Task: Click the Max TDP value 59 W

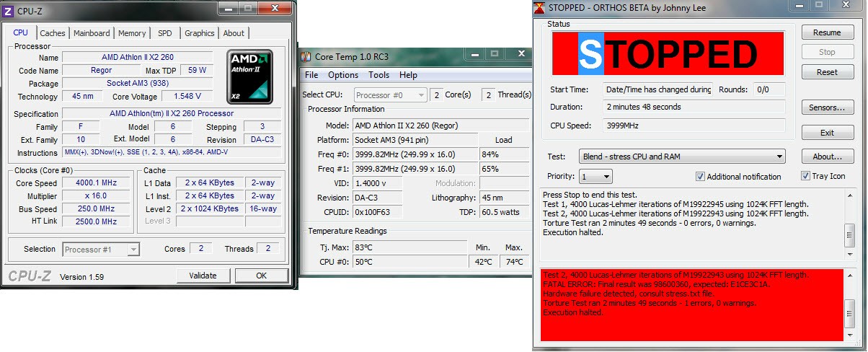Action: click(x=196, y=71)
